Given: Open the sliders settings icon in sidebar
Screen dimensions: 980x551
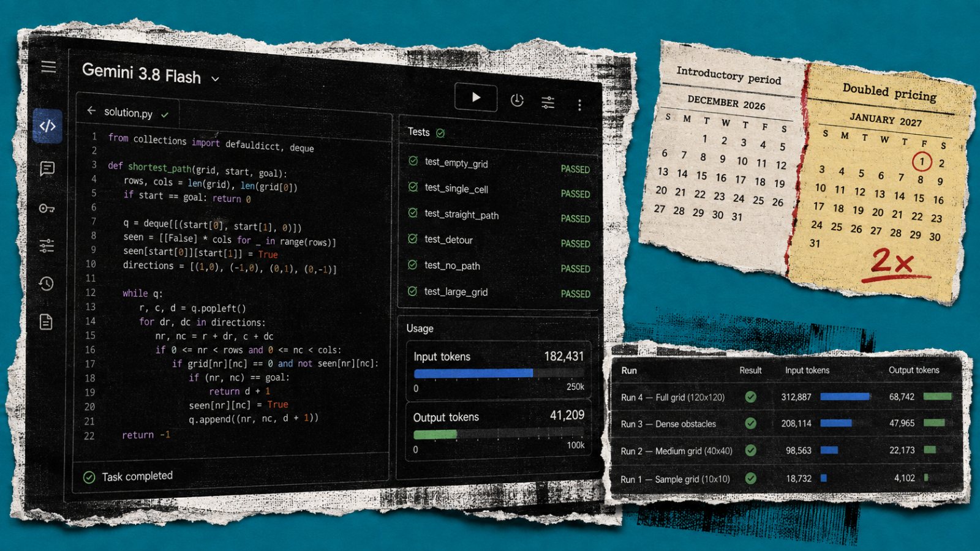Looking at the screenshot, I should (47, 246).
